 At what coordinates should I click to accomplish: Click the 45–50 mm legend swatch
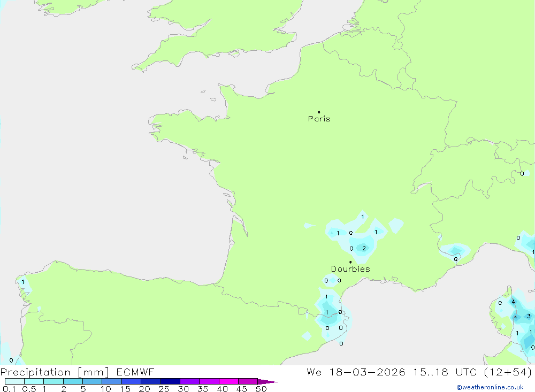point(248,381)
